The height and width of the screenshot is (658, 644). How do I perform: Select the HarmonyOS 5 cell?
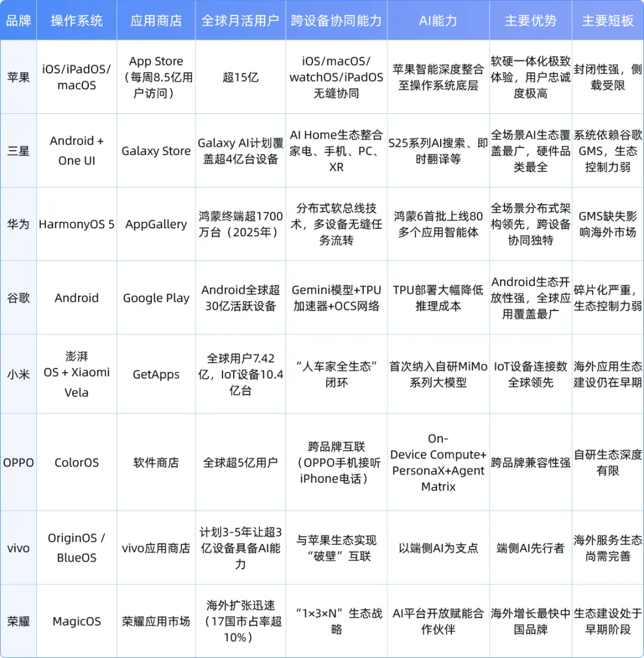(x=76, y=224)
